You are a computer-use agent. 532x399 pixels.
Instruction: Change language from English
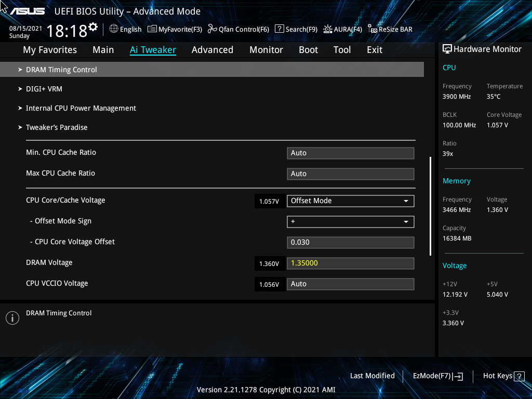130,30
